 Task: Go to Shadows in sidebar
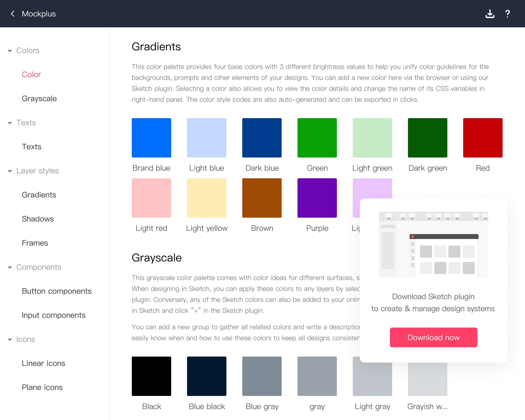point(38,219)
